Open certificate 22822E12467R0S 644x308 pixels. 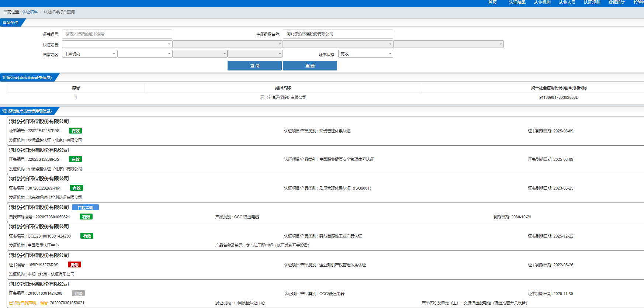coord(44,131)
